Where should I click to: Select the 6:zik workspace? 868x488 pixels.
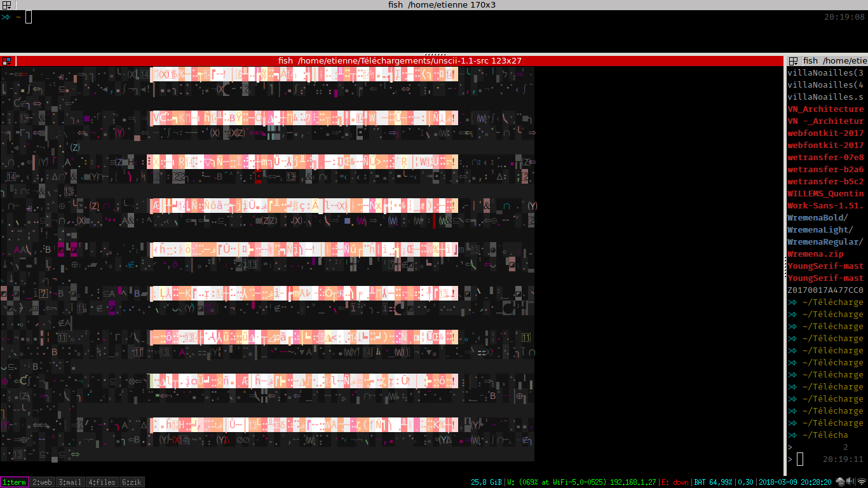point(132,482)
